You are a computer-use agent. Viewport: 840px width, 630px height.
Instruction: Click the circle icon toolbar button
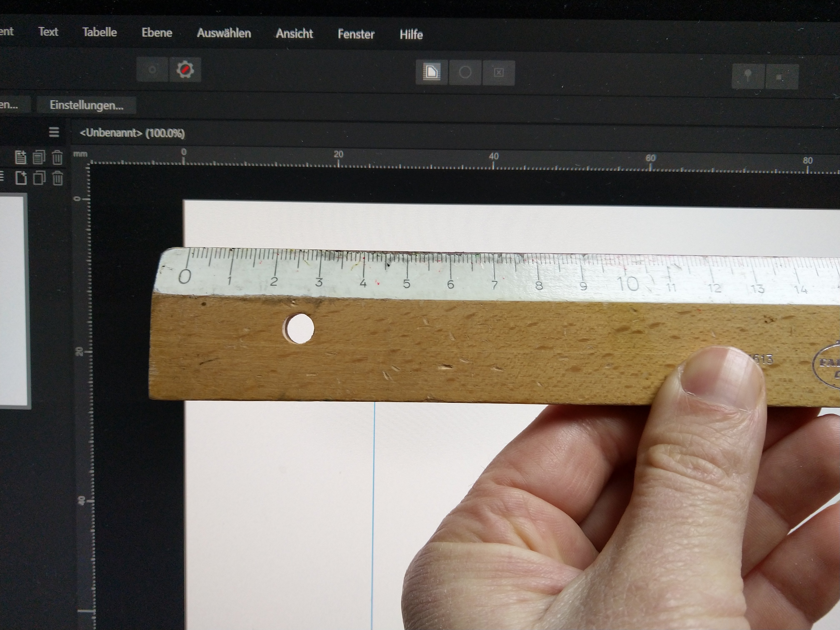tap(465, 72)
